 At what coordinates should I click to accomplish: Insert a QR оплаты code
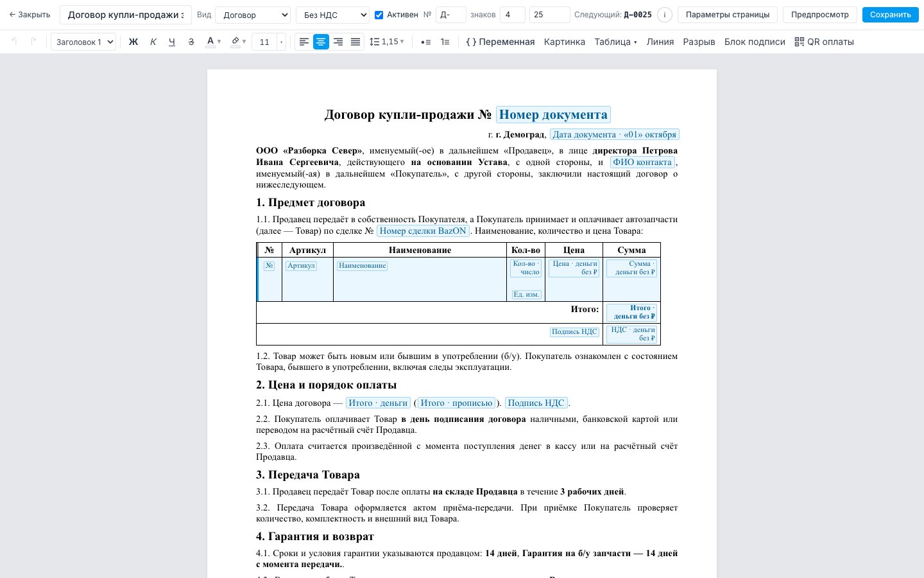pyautogui.click(x=824, y=42)
